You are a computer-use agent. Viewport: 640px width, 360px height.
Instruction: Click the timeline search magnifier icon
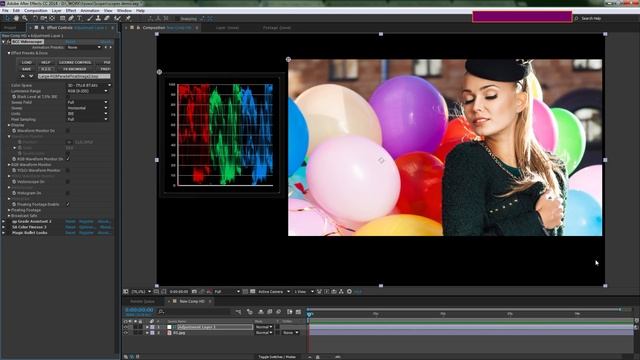click(161, 312)
